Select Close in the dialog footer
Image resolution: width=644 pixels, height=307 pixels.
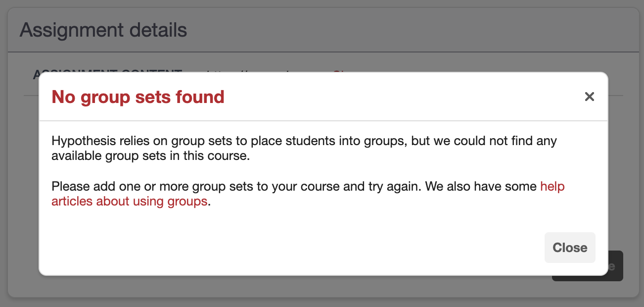570,248
